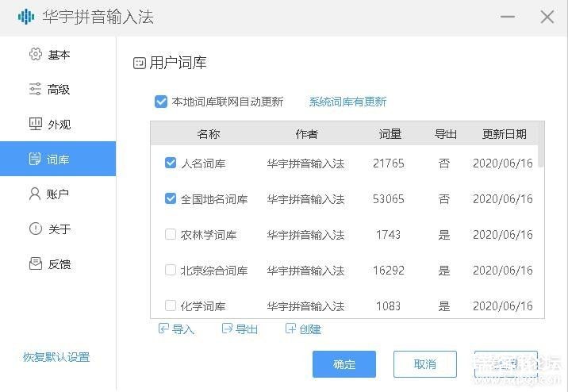Click 恢复默认设置 link
568x392 pixels.
56,357
